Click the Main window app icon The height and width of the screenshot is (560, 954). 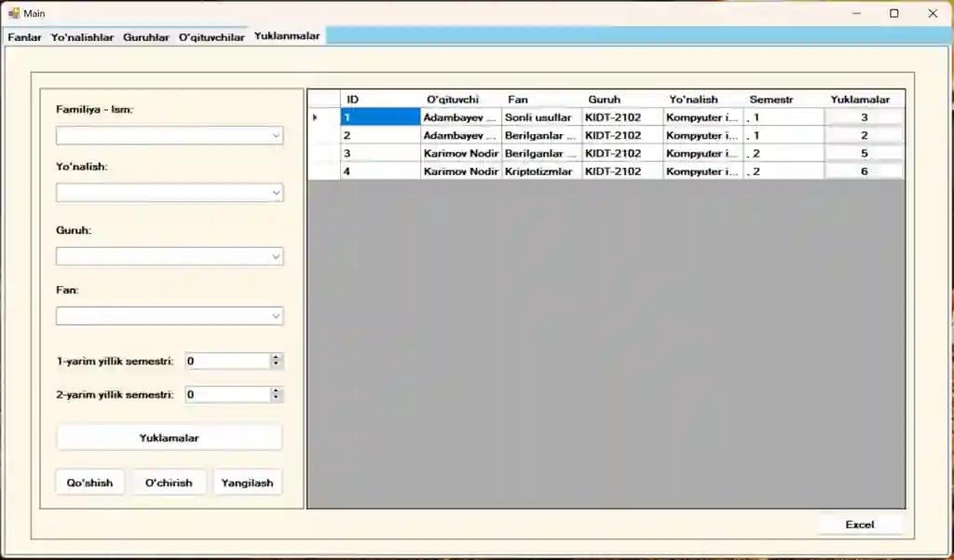14,13
